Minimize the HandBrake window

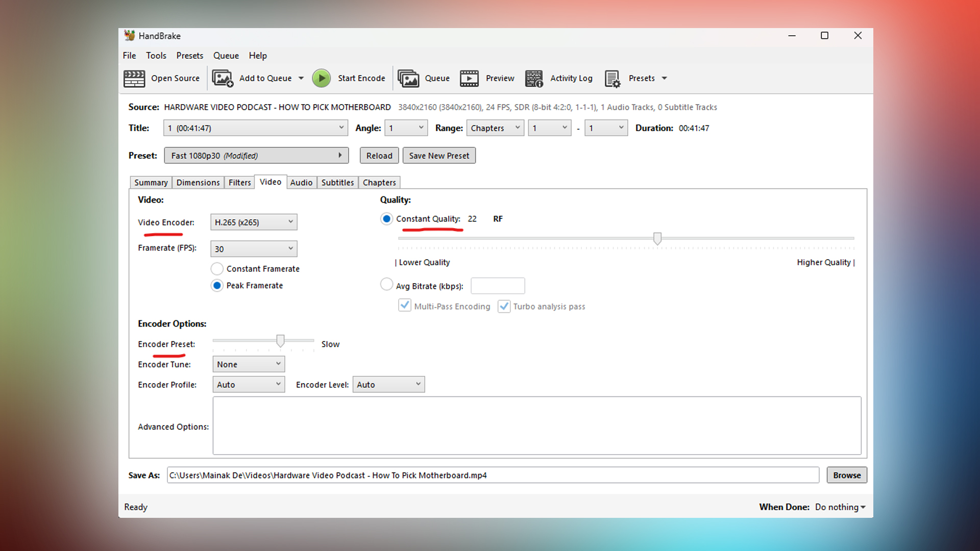792,36
